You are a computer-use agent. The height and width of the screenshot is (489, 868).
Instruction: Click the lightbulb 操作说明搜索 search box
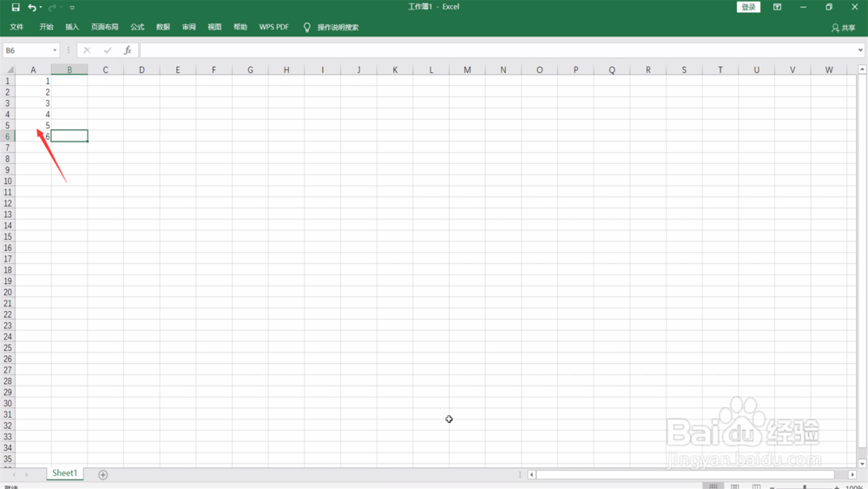pyautogui.click(x=331, y=27)
